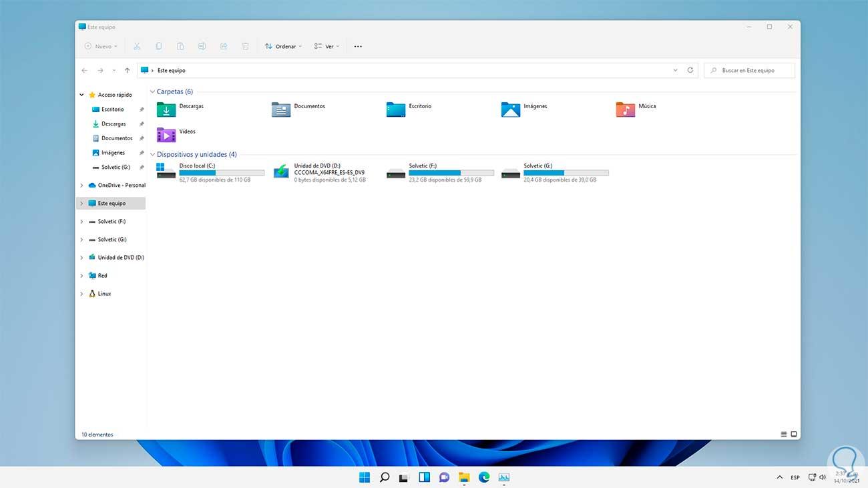Launch Microsoft Edge from the taskbar
The image size is (868, 488).
pos(483,477)
